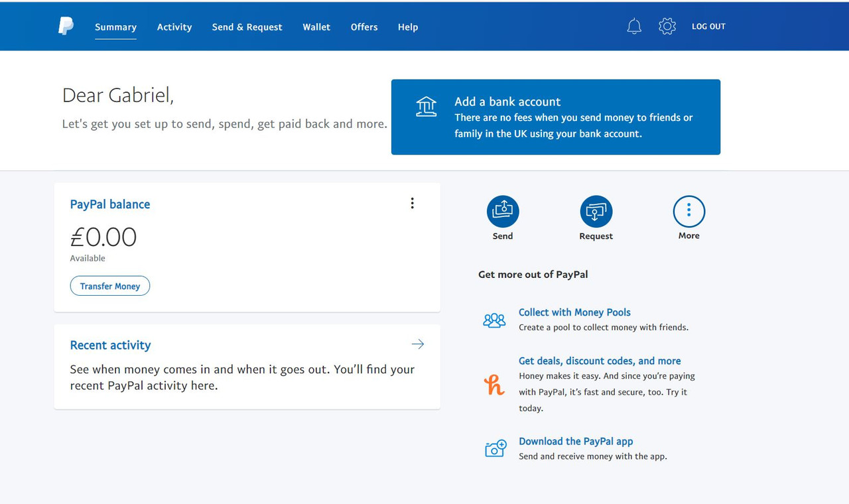Open the Wallet tab
The height and width of the screenshot is (504, 849).
click(x=316, y=27)
